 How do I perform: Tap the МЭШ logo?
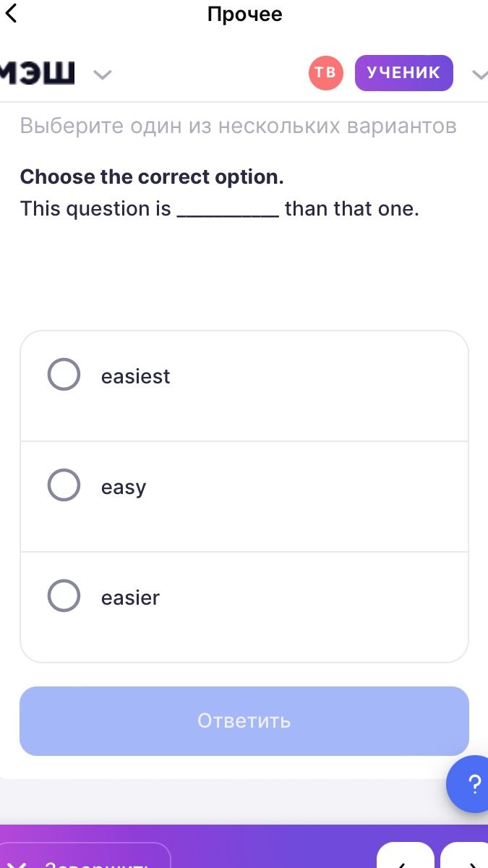(x=38, y=72)
